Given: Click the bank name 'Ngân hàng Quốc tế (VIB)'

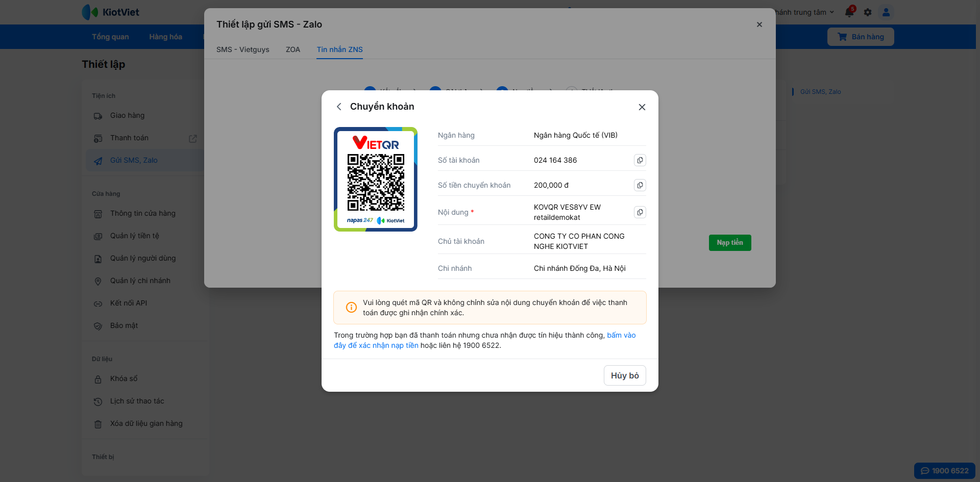Looking at the screenshot, I should (576, 135).
